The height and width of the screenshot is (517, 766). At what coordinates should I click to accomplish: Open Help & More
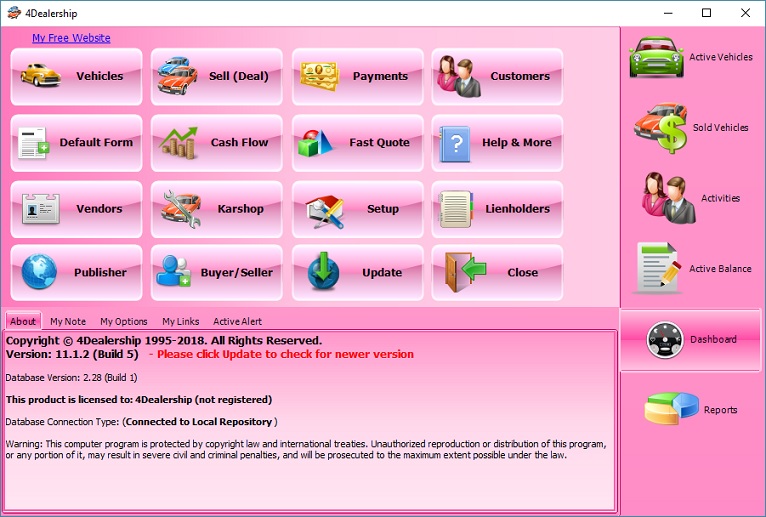[497, 143]
